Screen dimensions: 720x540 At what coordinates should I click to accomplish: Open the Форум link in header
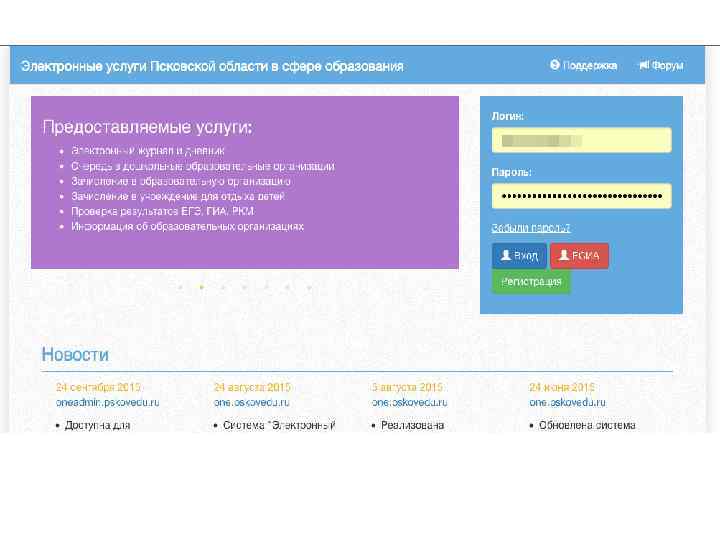[661, 65]
